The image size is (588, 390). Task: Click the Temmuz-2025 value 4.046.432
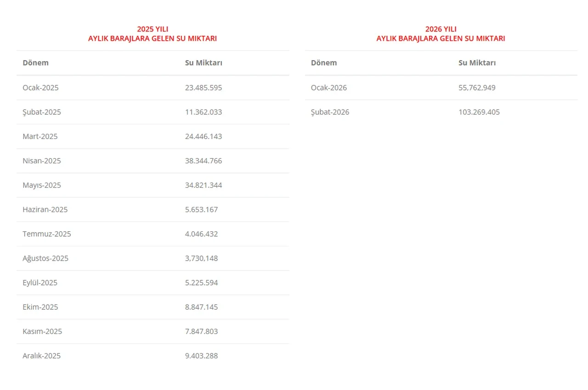click(202, 234)
